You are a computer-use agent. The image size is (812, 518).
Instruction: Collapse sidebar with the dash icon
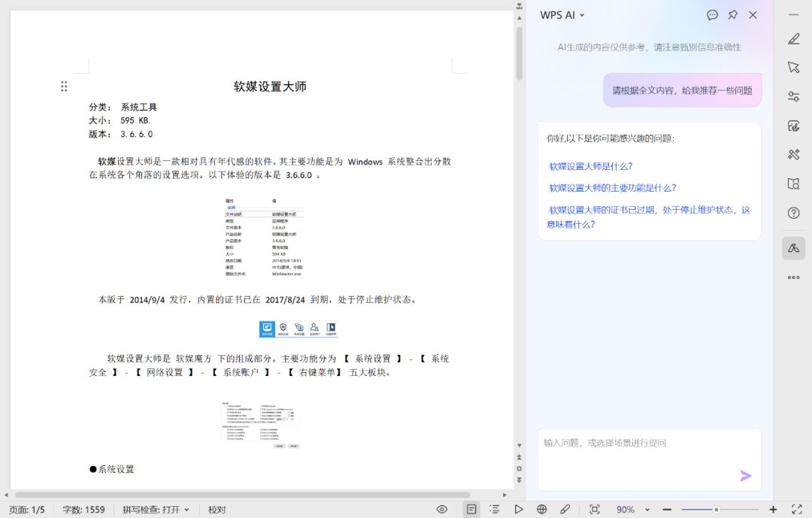tap(793, 14)
